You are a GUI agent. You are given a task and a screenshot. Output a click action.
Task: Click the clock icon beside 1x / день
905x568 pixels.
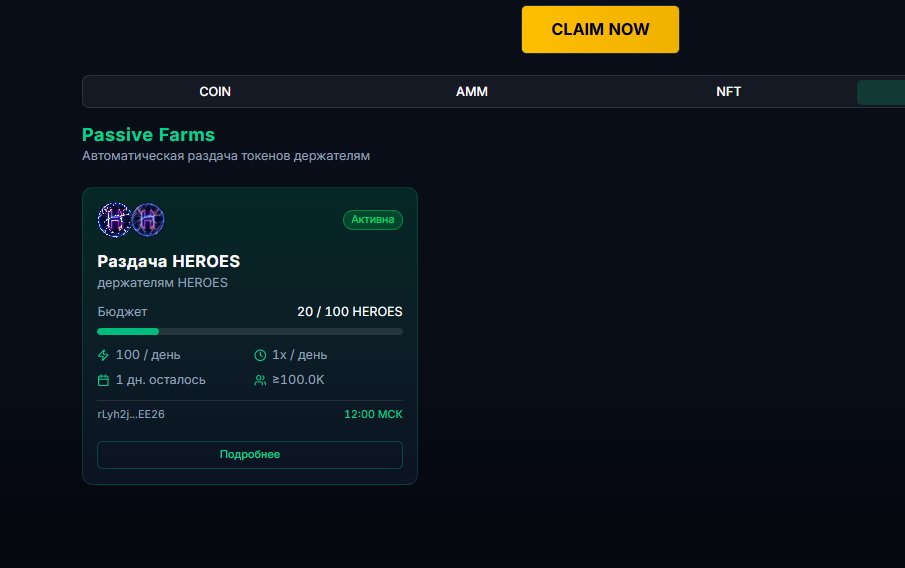(260, 355)
